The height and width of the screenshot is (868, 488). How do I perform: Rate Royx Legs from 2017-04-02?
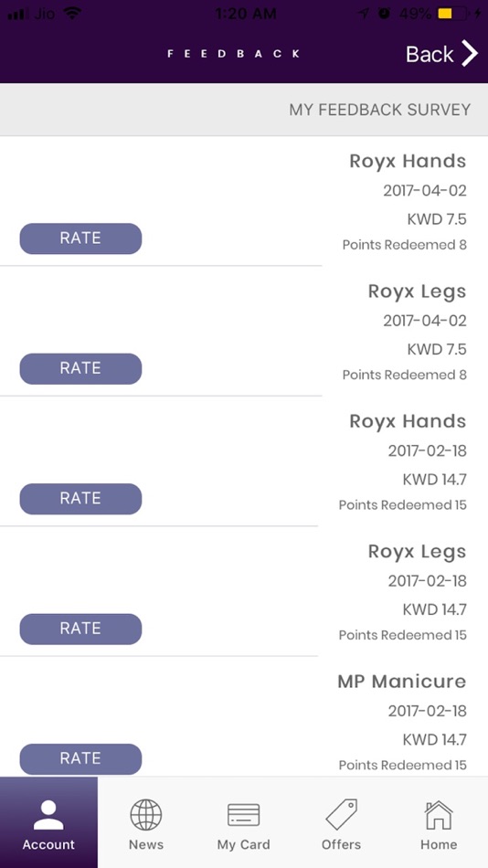click(x=80, y=369)
